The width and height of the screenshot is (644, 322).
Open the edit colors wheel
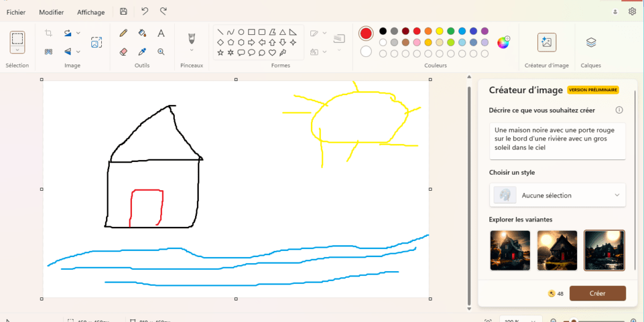click(x=503, y=42)
